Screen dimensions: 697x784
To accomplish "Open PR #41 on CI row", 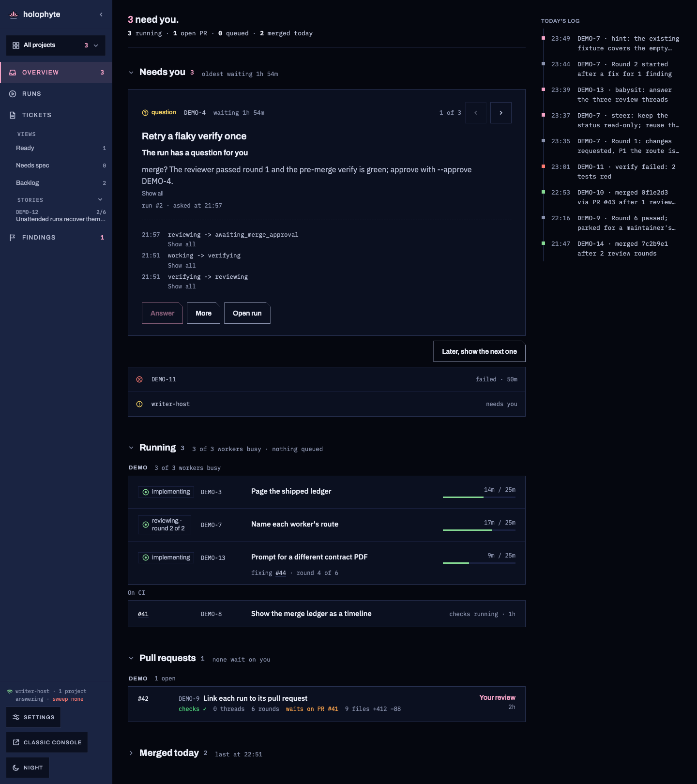I will pyautogui.click(x=143, y=614).
